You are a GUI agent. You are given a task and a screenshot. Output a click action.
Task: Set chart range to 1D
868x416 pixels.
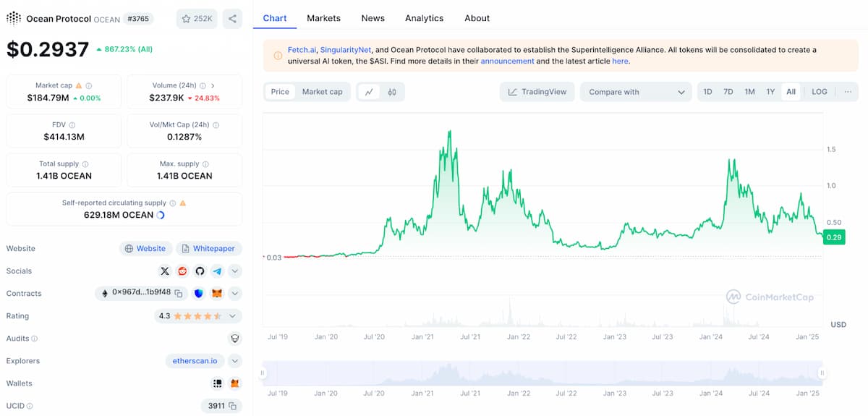click(707, 92)
